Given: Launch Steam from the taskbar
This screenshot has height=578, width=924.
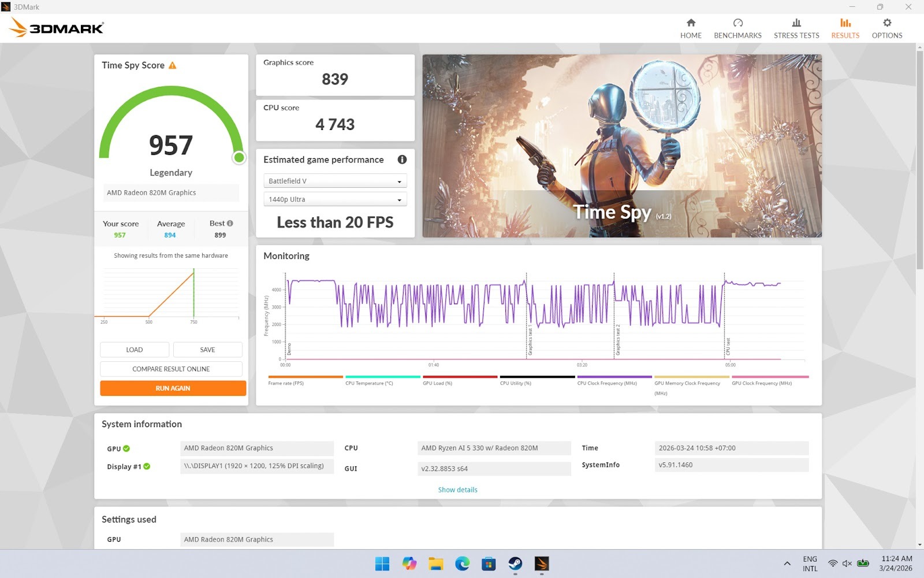Looking at the screenshot, I should tap(515, 564).
